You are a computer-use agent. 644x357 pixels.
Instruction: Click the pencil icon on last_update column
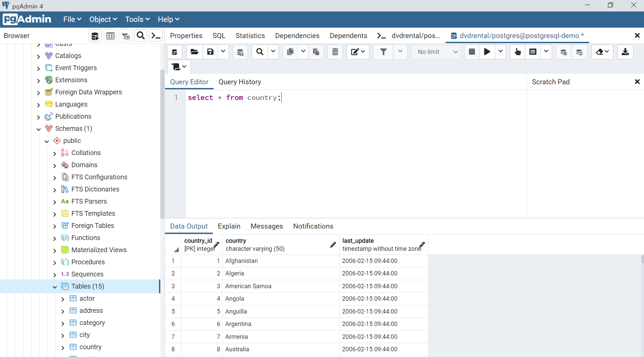422,245
